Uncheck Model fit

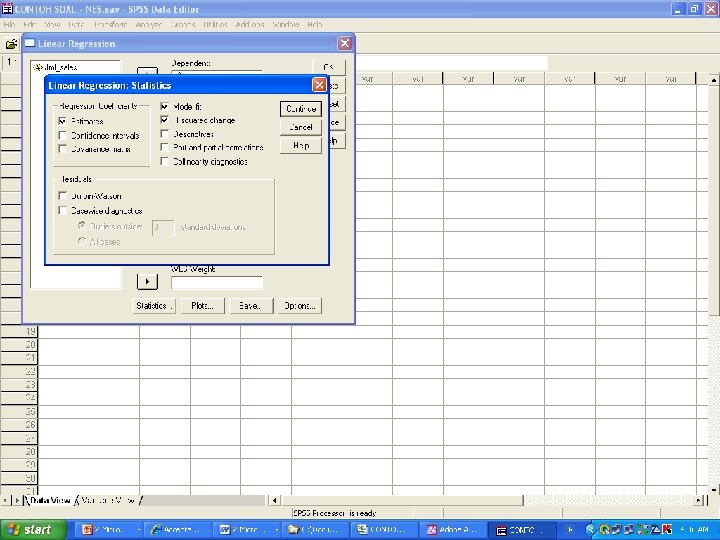(x=164, y=106)
